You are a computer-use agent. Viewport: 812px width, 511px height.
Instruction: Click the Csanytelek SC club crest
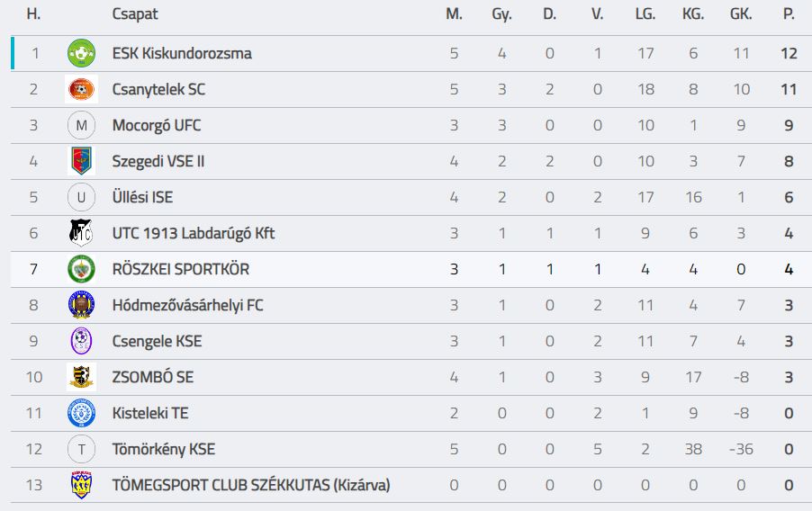tap(82, 90)
